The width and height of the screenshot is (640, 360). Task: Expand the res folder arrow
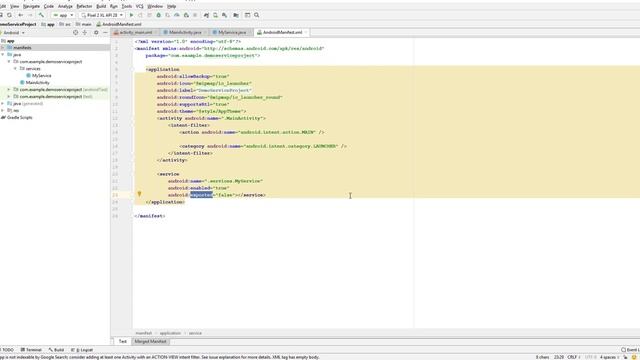coord(3,110)
